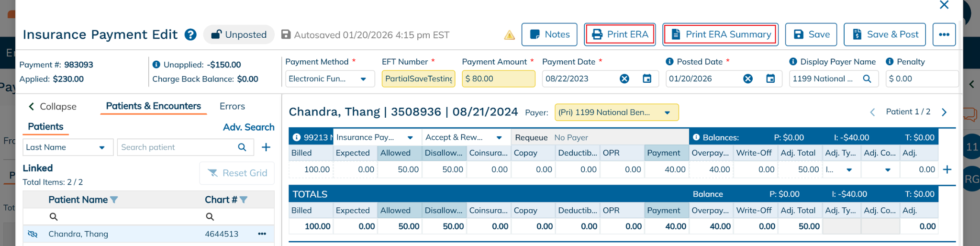Select the Patients & Encounters tab
This screenshot has height=246, width=980.
(153, 106)
